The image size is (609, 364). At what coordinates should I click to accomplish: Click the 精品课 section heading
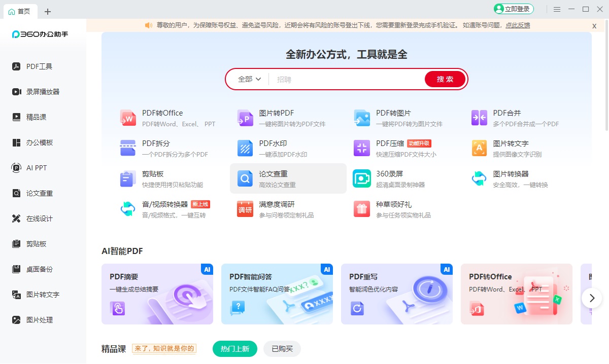[114, 349]
